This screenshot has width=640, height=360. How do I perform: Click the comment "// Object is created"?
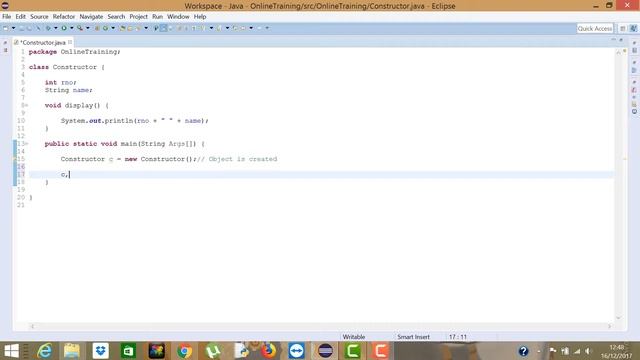(237, 159)
